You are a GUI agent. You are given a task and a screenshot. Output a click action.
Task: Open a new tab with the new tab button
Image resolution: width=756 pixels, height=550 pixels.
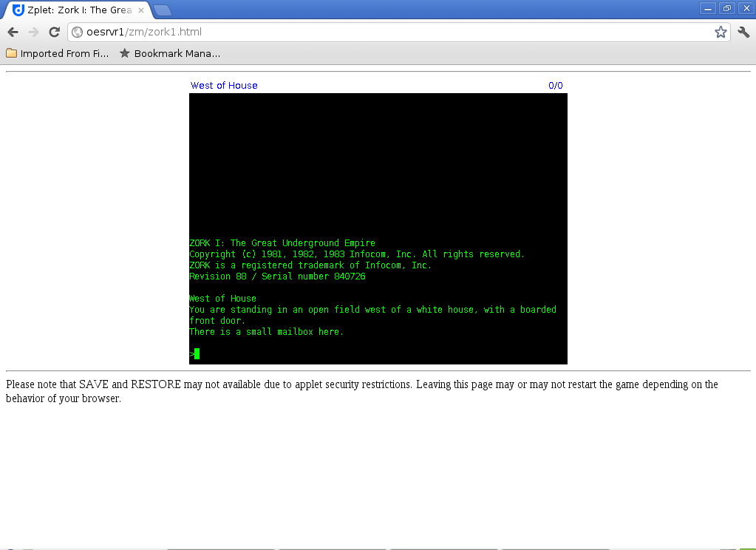(x=163, y=10)
